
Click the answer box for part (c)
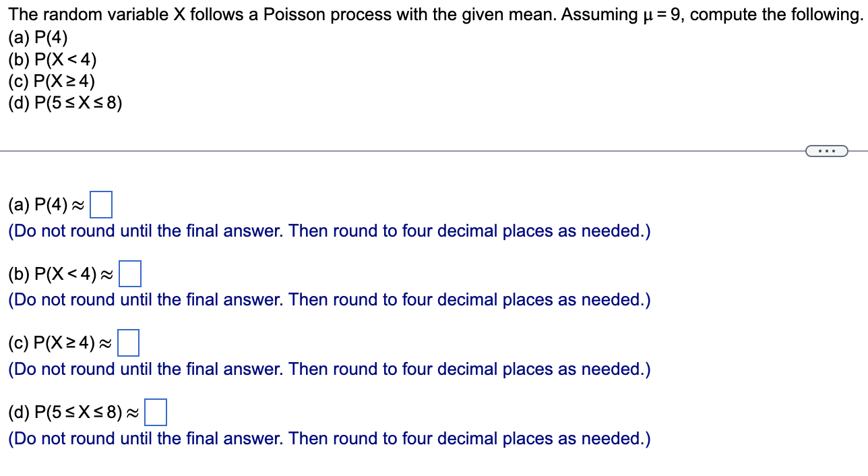point(128,343)
